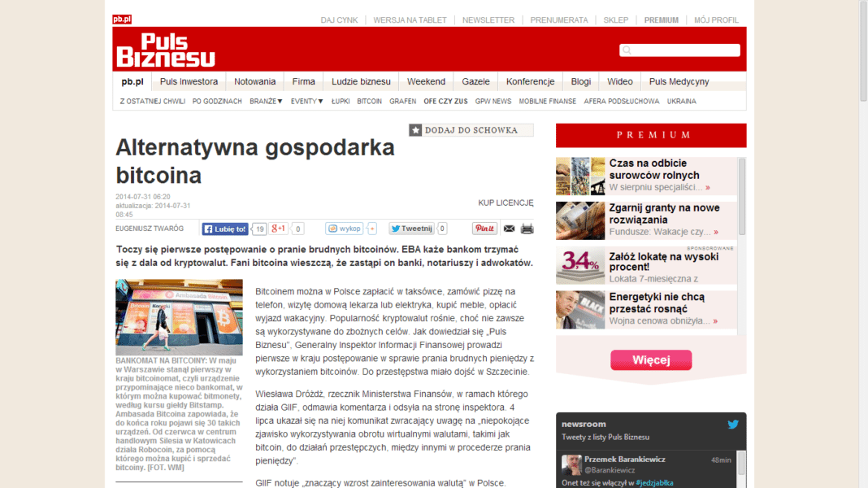
Task: Open thumbnail for Energetyki article
Action: pyautogui.click(x=580, y=310)
